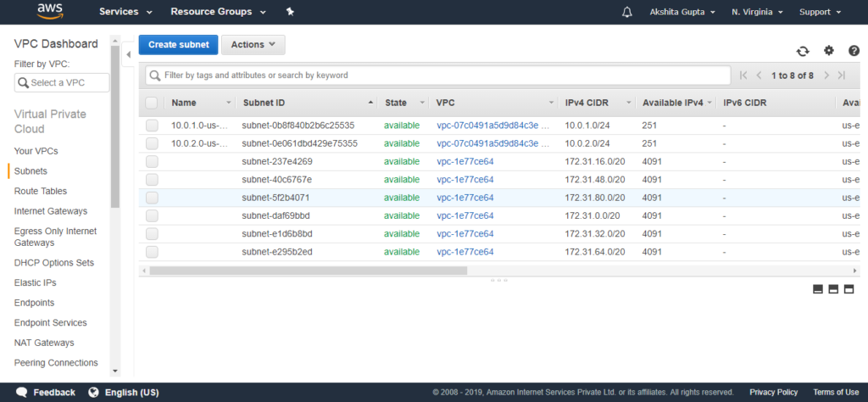Open Endpoint Services in the sidebar

coord(50,323)
